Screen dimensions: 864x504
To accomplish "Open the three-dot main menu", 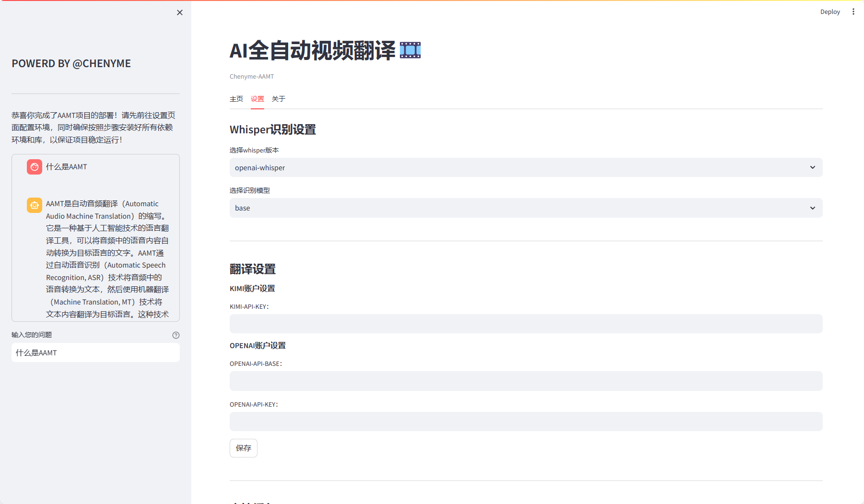I will [x=853, y=12].
